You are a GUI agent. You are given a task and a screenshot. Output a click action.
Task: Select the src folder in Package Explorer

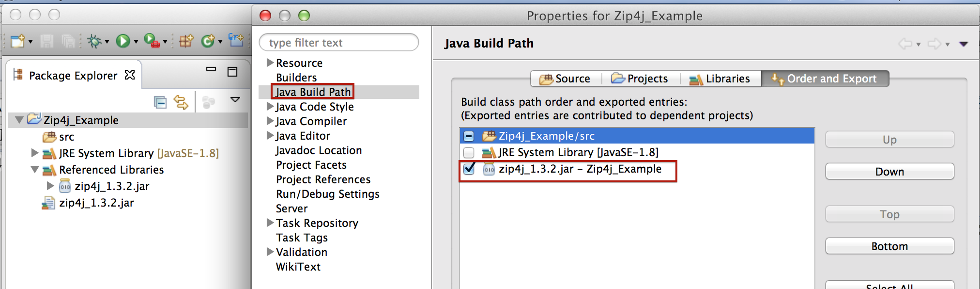66,137
